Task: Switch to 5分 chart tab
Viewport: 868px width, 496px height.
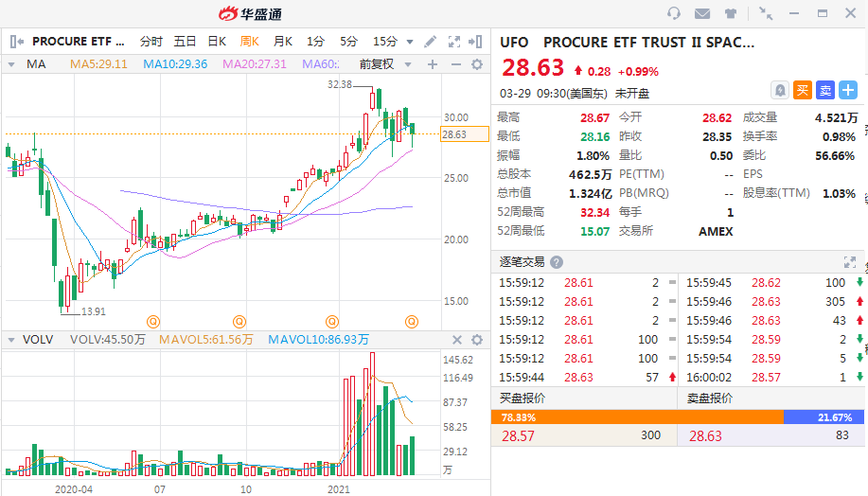Action: [348, 42]
